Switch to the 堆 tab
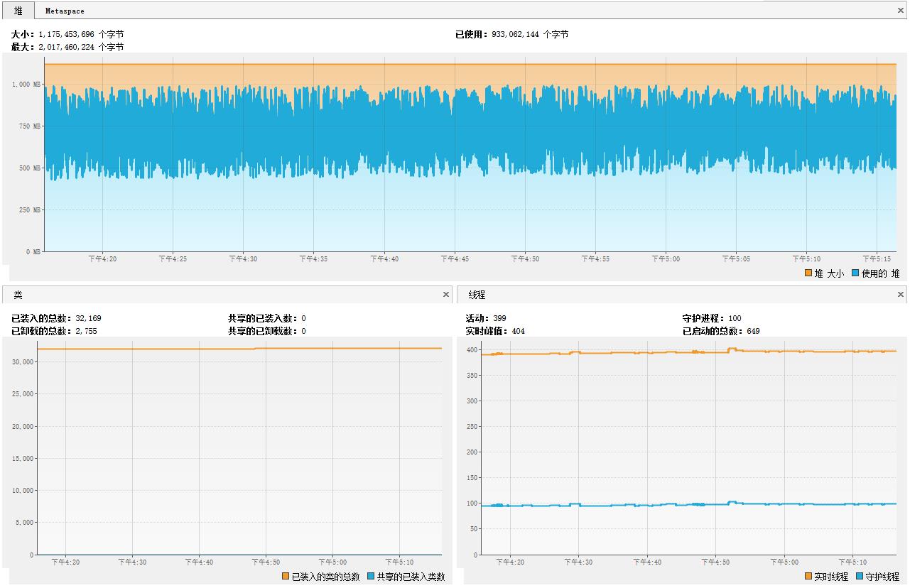 [x=18, y=11]
